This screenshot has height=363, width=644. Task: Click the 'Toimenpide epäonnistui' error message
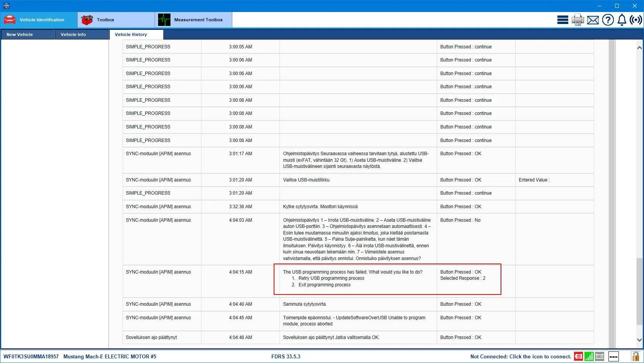(354, 321)
